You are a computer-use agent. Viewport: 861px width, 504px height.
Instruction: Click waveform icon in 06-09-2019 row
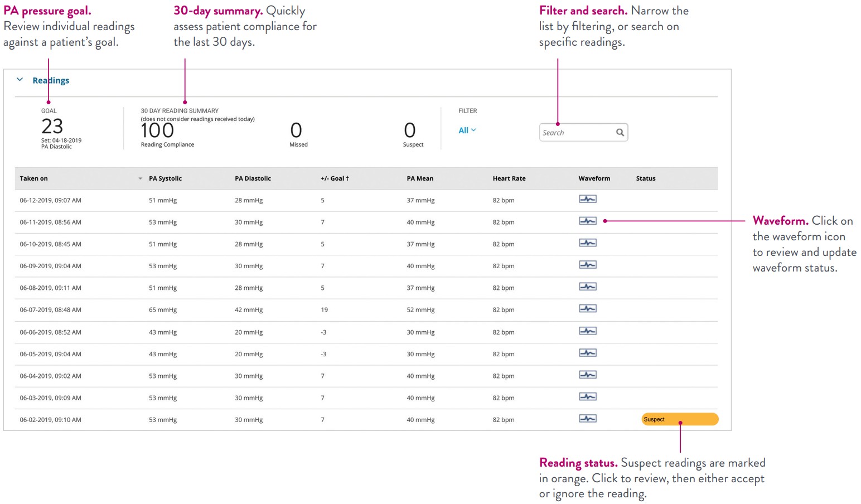coord(587,265)
